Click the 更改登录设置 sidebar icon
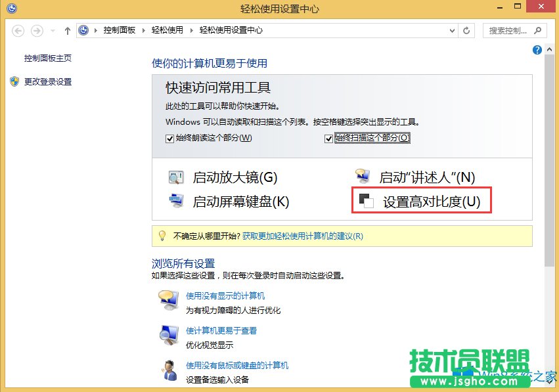The image size is (559, 392). pos(15,81)
